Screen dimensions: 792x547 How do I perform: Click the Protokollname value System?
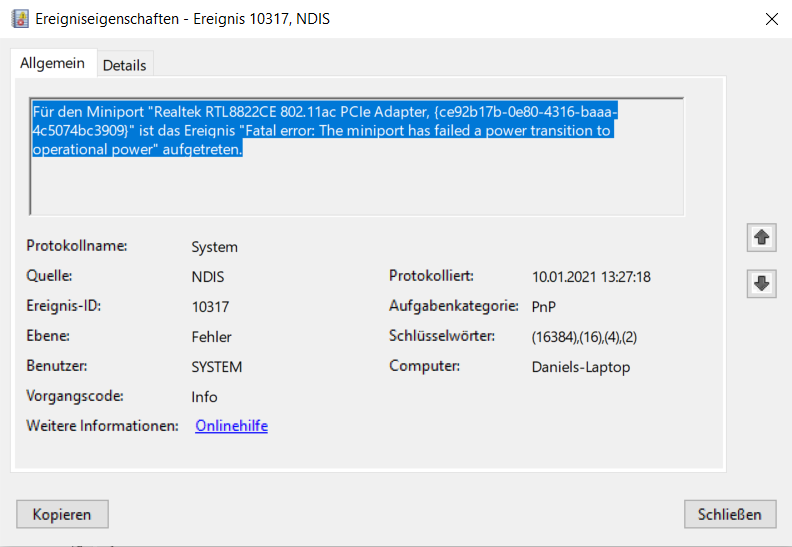[214, 247]
